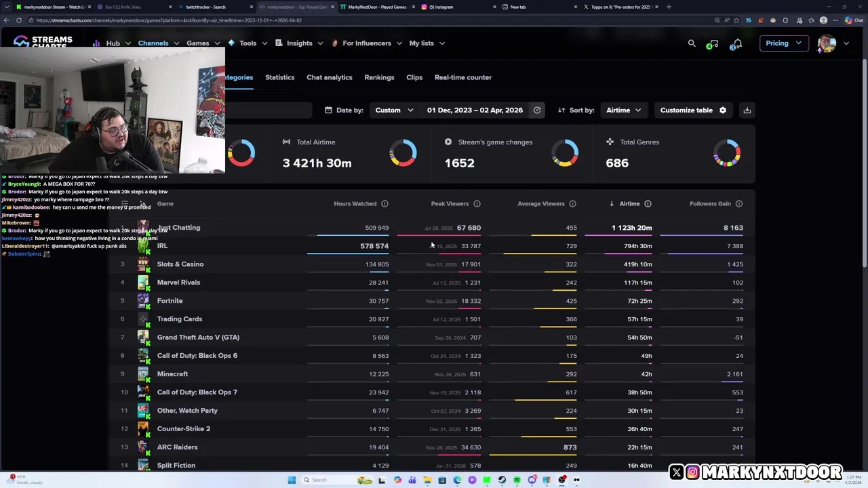The width and height of the screenshot is (868, 488).
Task: Click the Marvel Rivals game thumbnail
Action: (143, 283)
